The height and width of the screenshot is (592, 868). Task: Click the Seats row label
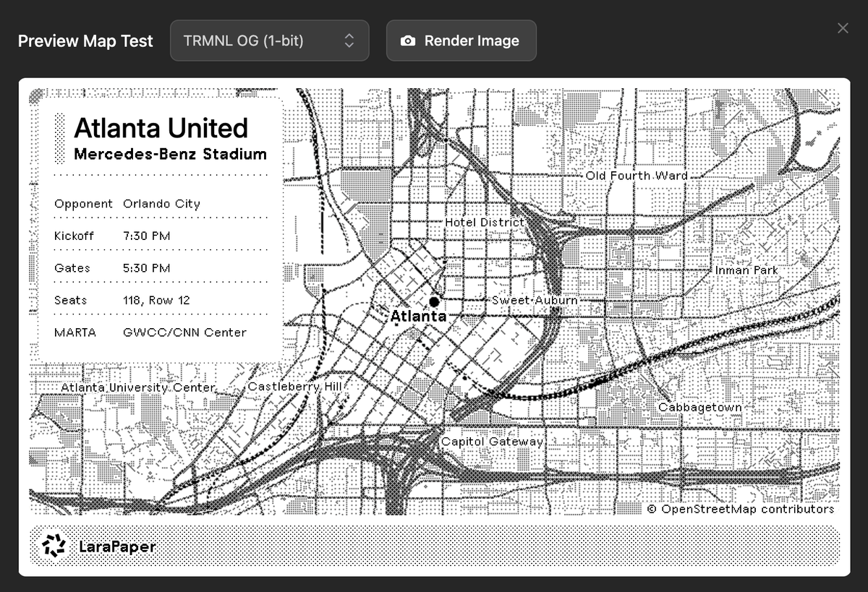(x=71, y=300)
